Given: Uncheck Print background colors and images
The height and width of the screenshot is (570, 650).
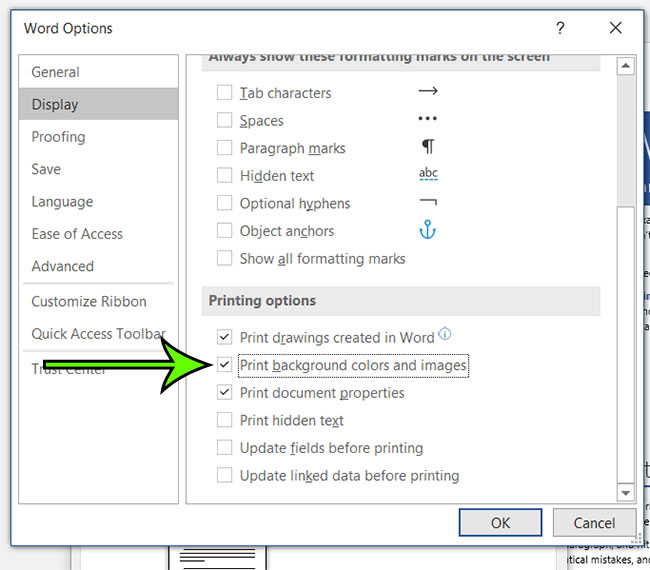Looking at the screenshot, I should coord(224,365).
